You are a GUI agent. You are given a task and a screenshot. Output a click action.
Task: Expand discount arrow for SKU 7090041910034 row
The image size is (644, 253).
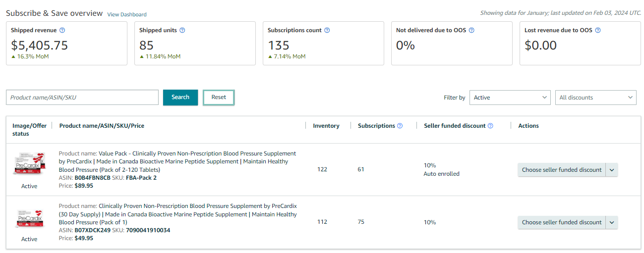(612, 222)
